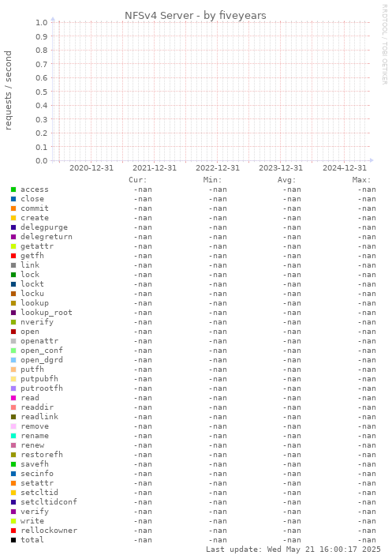Screen dimensions: 392x559
Task: Click the readlink legend label
Action: tap(39, 417)
